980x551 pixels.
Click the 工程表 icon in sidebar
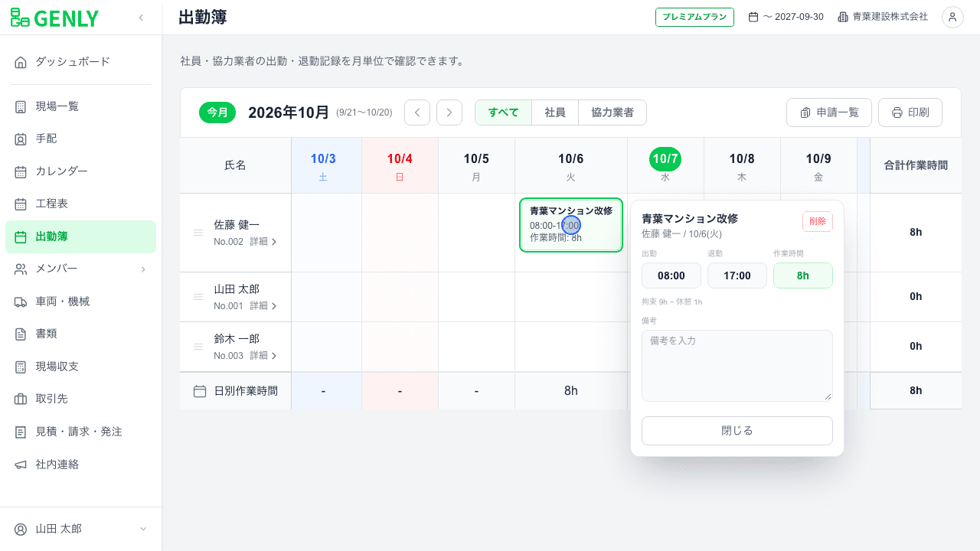21,204
